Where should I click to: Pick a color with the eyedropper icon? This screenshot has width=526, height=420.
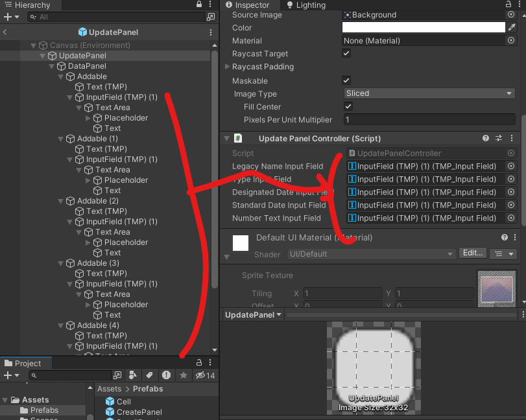[x=512, y=27]
